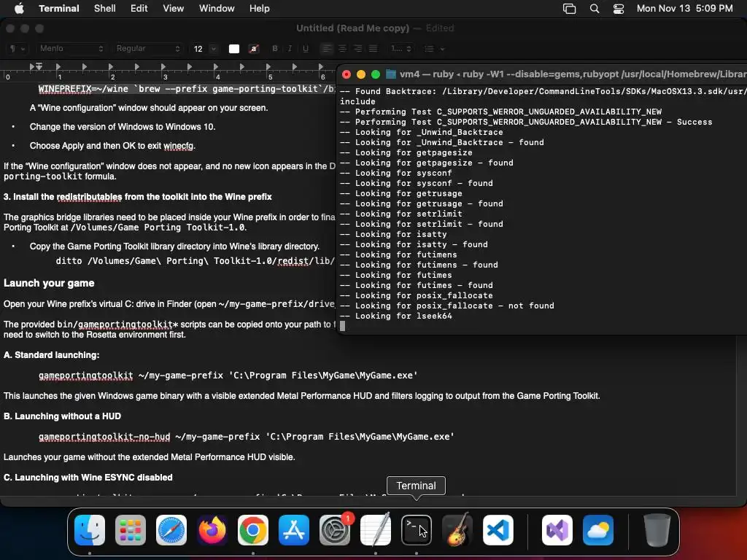The image size is (747, 560).
Task: Align text right in TextEdit
Action: (x=357, y=49)
